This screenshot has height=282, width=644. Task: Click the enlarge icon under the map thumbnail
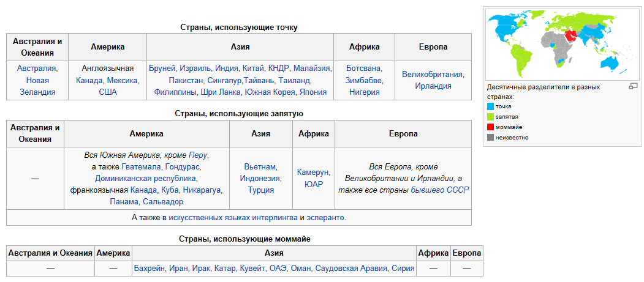pos(633,87)
